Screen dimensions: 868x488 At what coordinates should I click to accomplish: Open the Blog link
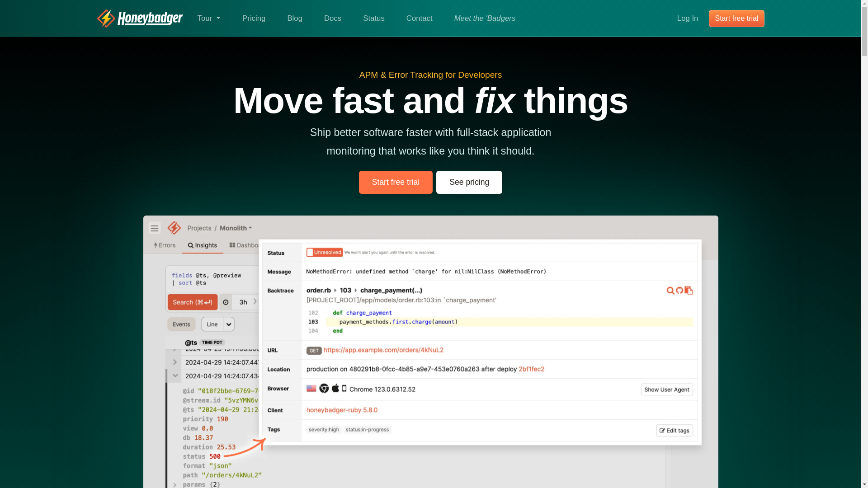click(295, 19)
